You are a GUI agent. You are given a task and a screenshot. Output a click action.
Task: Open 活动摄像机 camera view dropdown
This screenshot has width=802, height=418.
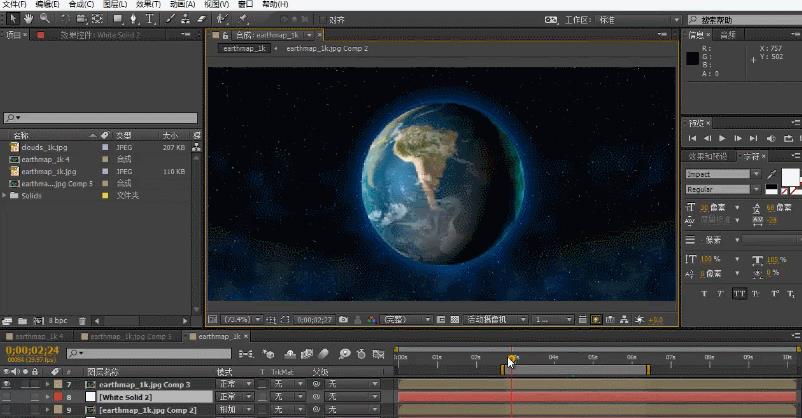pyautogui.click(x=496, y=319)
